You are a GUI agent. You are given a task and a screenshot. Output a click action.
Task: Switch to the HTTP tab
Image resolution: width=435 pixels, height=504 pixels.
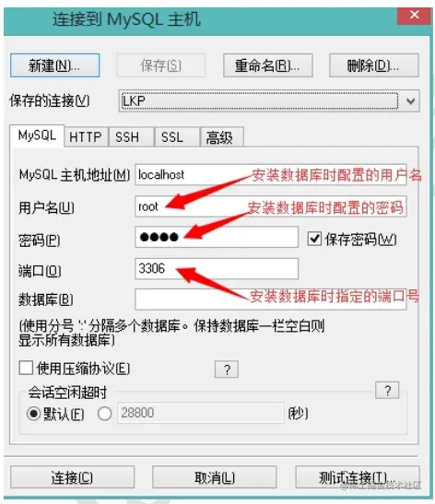(x=86, y=137)
